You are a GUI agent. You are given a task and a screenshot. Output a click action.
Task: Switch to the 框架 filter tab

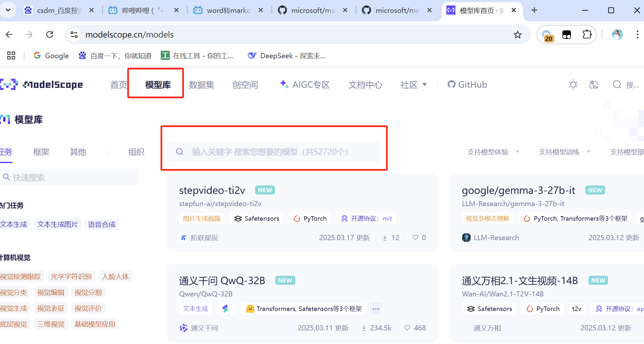[41, 152]
